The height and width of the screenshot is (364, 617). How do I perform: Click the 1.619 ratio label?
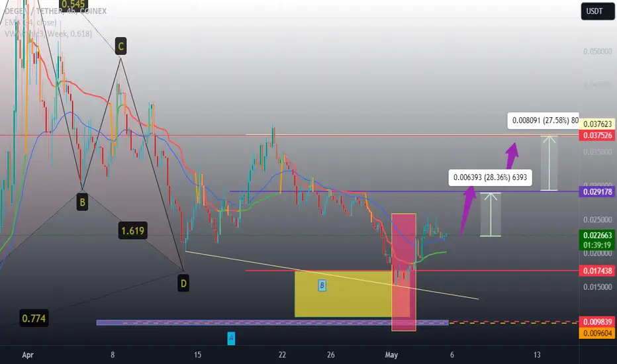(x=132, y=230)
